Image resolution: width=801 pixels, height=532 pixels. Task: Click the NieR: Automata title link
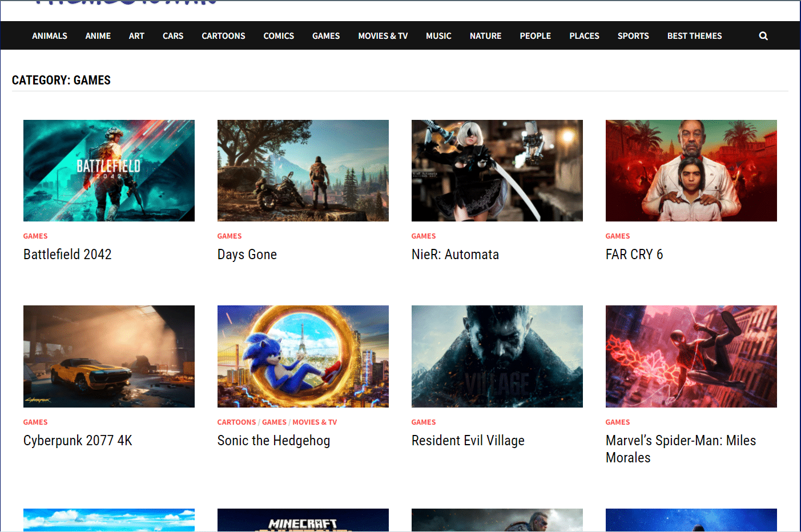pyautogui.click(x=455, y=255)
